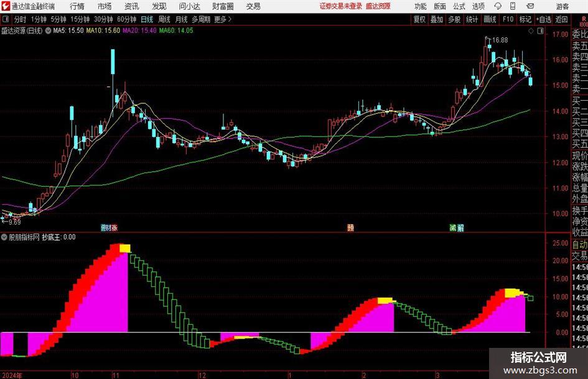Screen dimensions: 588x379
Task: Open the 公式 menu
Action: tap(459, 6)
